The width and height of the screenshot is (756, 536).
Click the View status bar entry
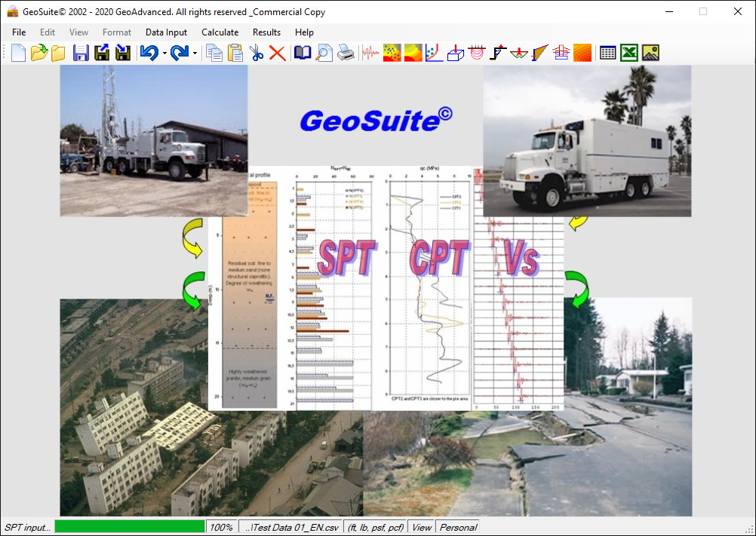[422, 528]
